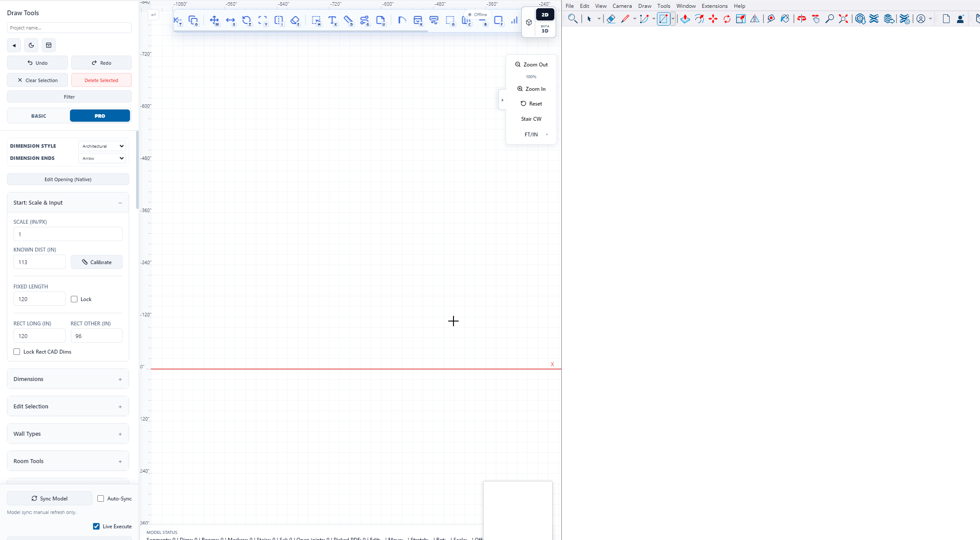Open SketchUp Window menu

(686, 6)
